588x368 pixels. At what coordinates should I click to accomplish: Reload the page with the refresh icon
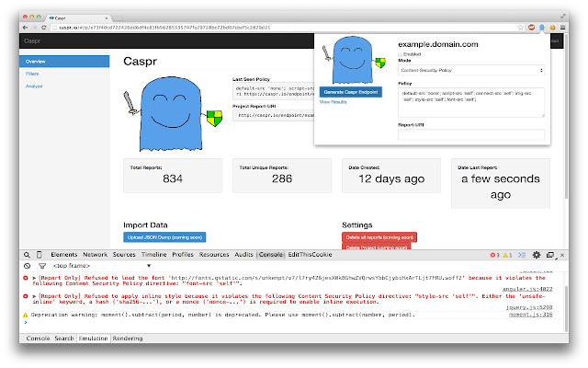(x=44, y=28)
